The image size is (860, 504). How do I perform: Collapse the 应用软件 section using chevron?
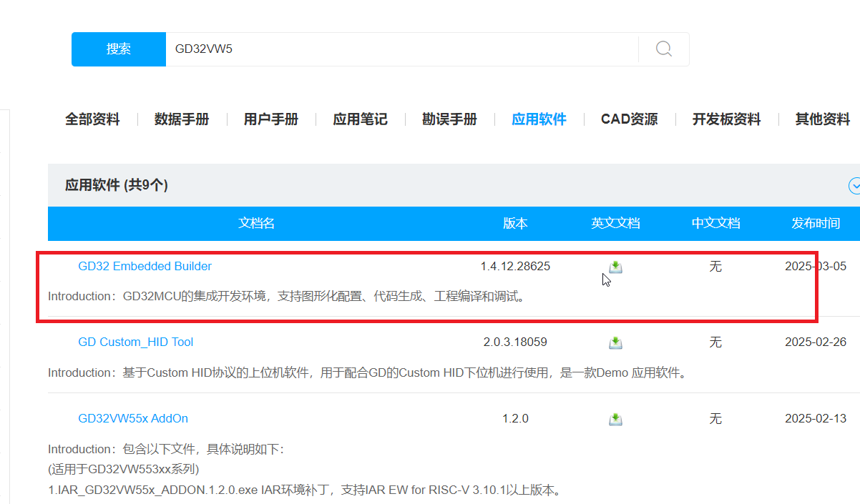pos(854,186)
